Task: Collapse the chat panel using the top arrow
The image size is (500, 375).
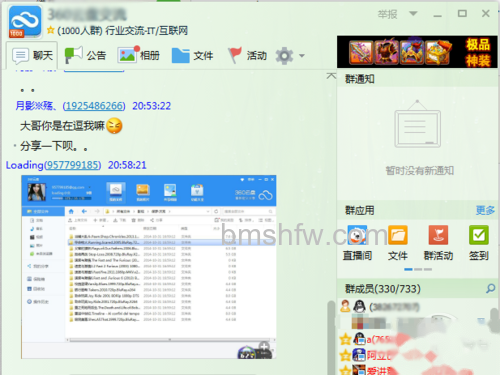Action: point(331,76)
